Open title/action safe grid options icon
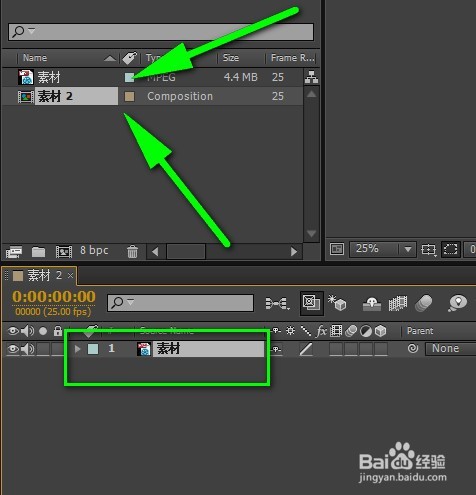This screenshot has width=476, height=495. (x=428, y=250)
